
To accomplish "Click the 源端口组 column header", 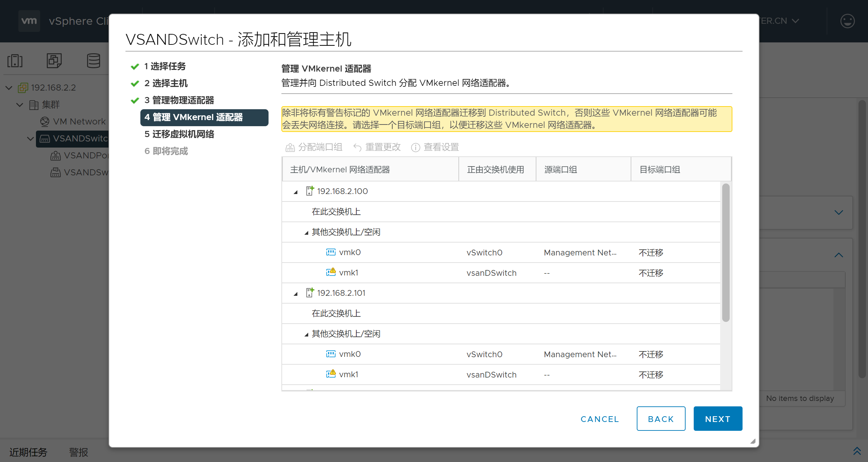I will point(584,169).
